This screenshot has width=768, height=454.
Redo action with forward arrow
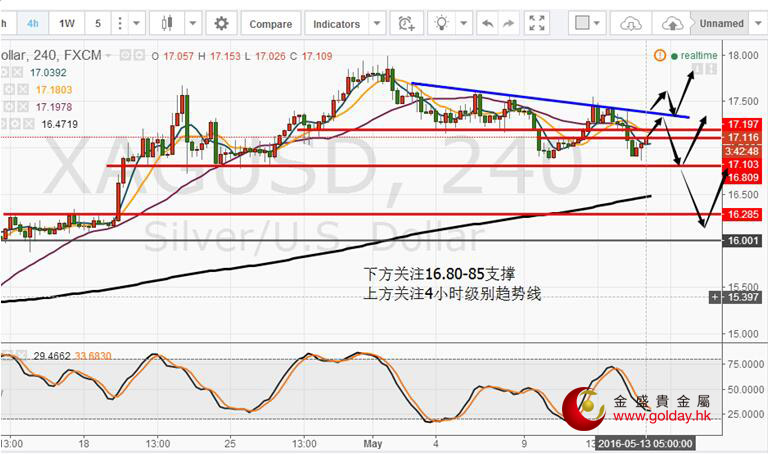(x=511, y=23)
